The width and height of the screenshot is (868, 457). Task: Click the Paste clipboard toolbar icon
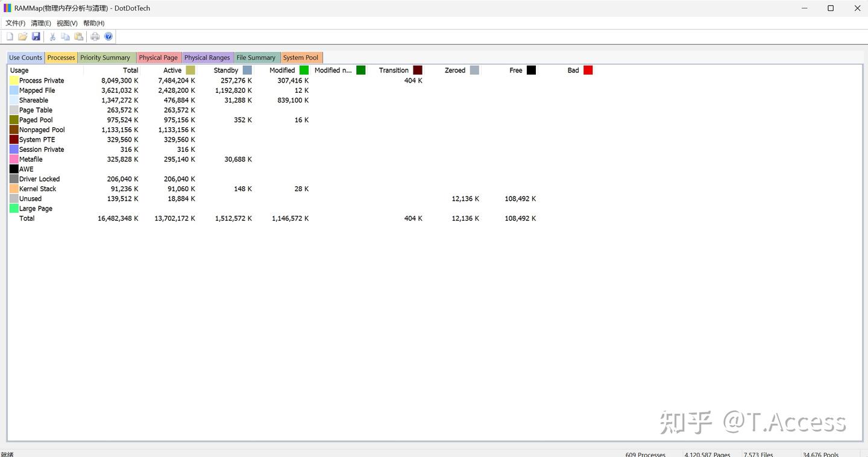tap(79, 37)
